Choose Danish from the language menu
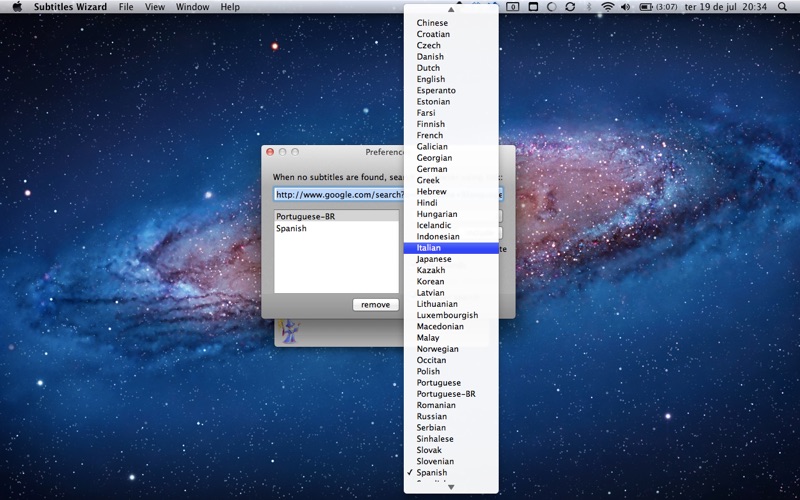800x500 pixels. coord(451,57)
